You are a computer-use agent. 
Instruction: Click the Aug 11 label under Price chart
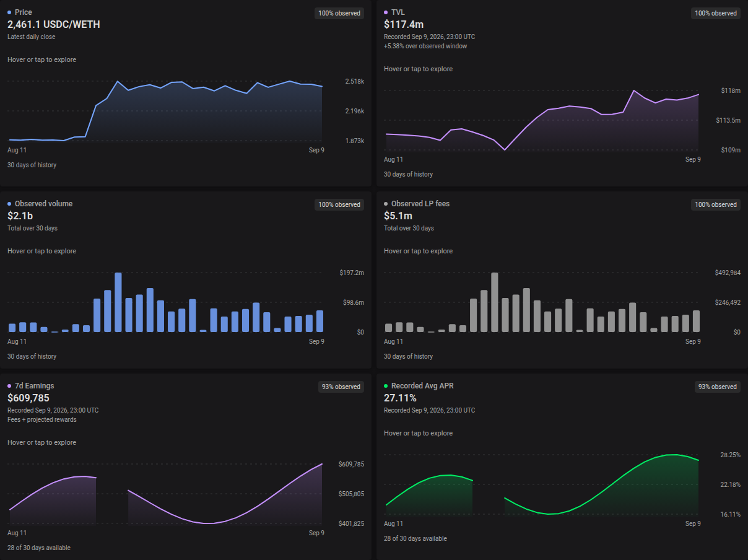(17, 151)
